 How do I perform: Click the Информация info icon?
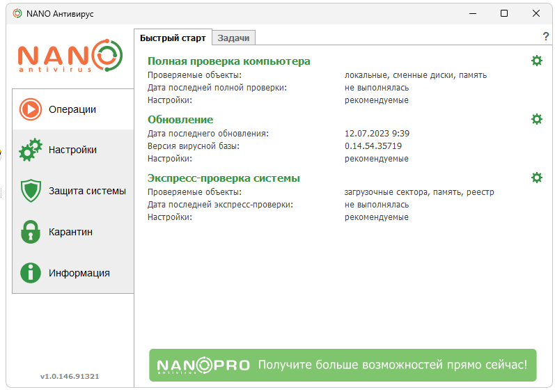(x=31, y=273)
